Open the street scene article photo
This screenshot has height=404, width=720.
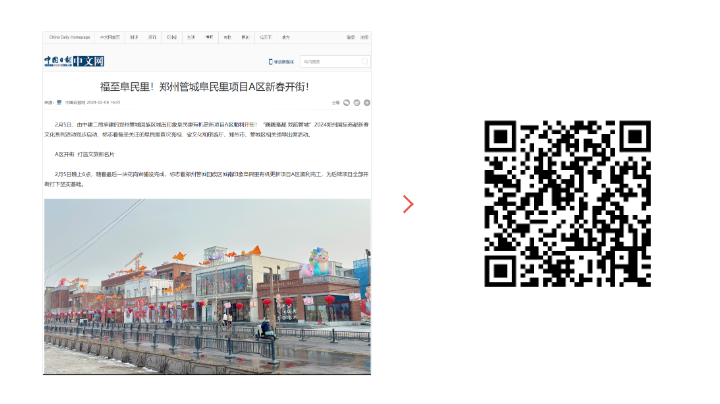coord(206,286)
